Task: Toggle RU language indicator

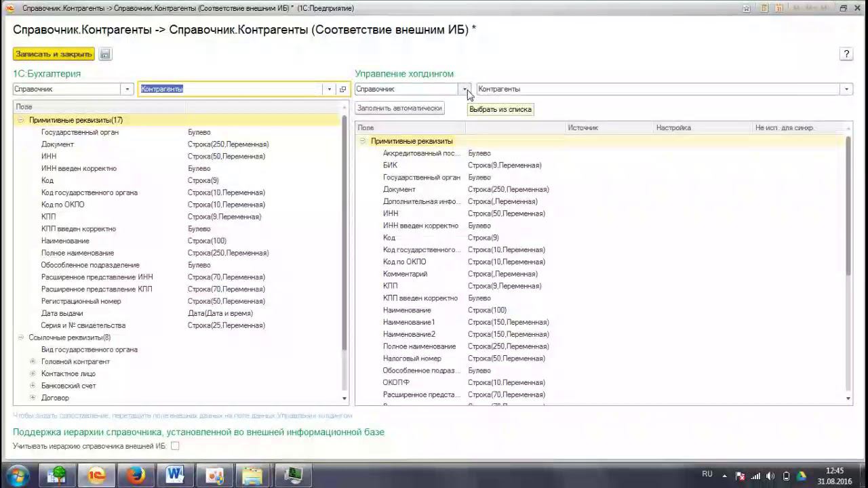Action: 707,474
